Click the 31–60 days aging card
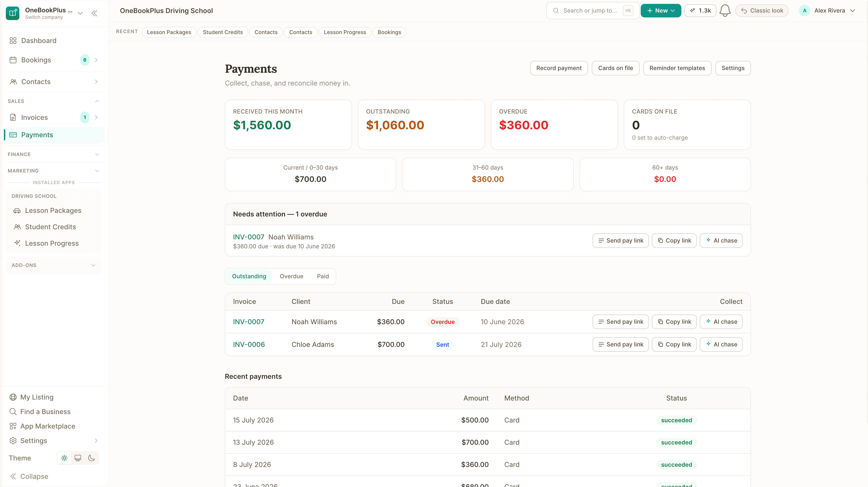This screenshot has height=487, width=868. pyautogui.click(x=488, y=175)
